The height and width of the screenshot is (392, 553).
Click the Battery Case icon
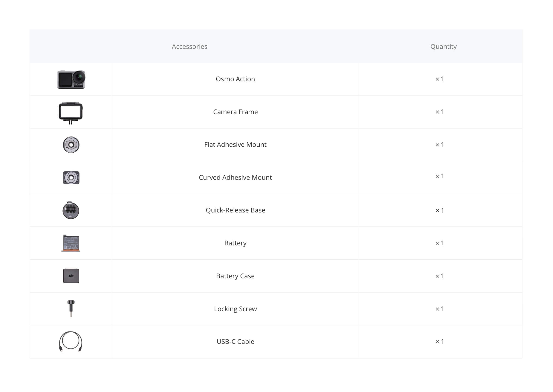pos(71,276)
